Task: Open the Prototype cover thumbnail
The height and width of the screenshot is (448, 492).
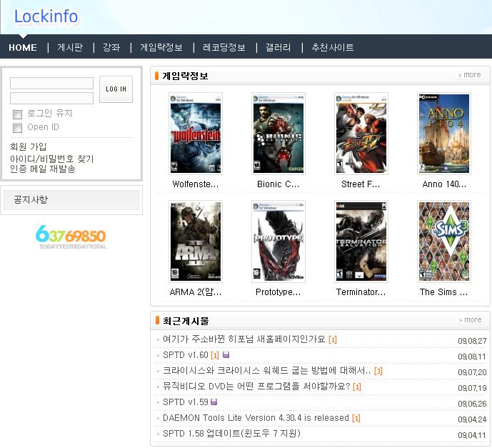Action: [x=278, y=242]
